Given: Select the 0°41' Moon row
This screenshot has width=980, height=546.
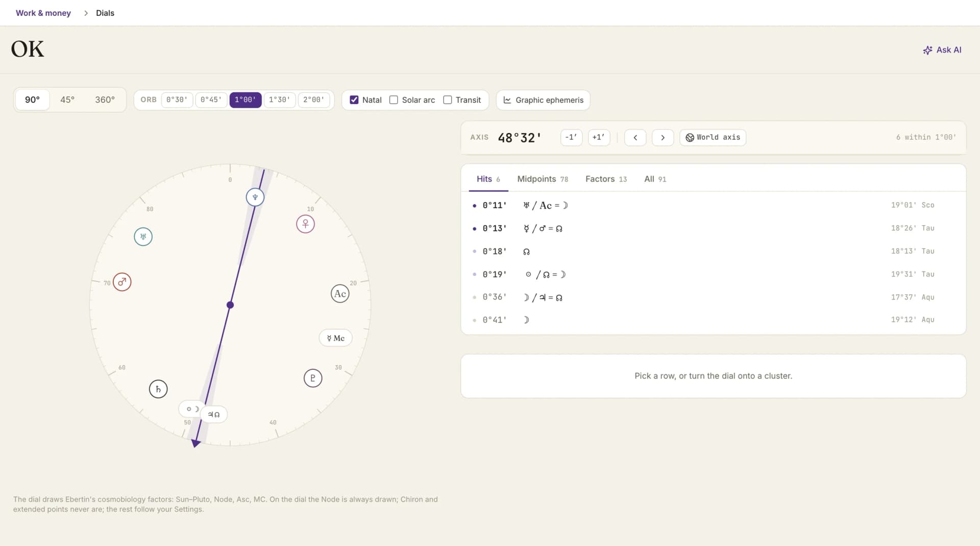Looking at the screenshot, I should pyautogui.click(x=713, y=320).
